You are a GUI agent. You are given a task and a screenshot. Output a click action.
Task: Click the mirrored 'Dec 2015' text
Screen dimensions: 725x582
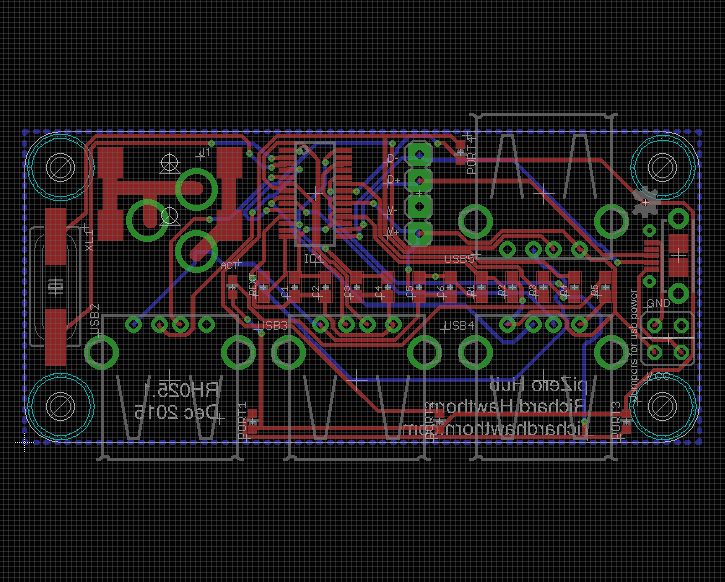coord(176,411)
